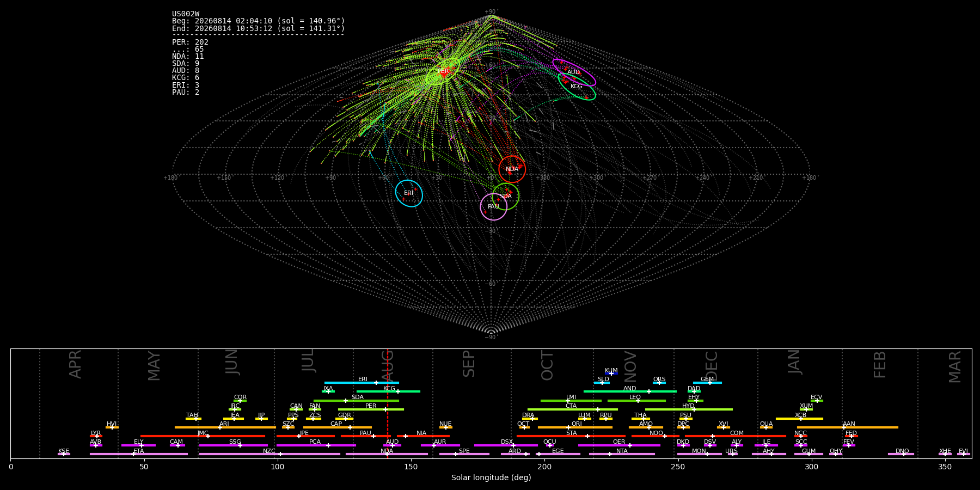980x490 pixels.
Task: Select the End: 20260814 10:53:12 line
Action: [259, 28]
